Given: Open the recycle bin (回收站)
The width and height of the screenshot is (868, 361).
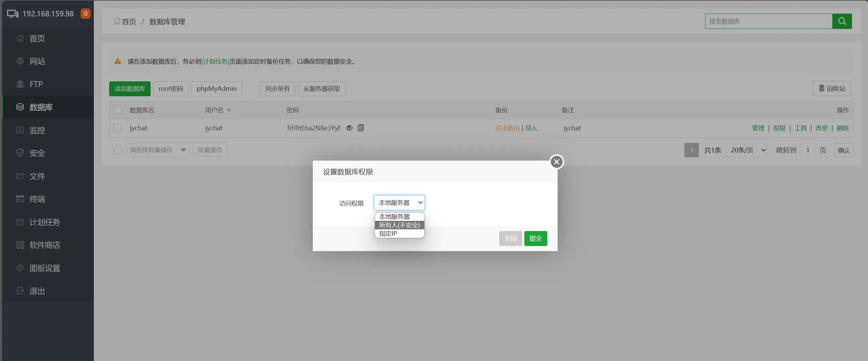Looking at the screenshot, I should 832,88.
